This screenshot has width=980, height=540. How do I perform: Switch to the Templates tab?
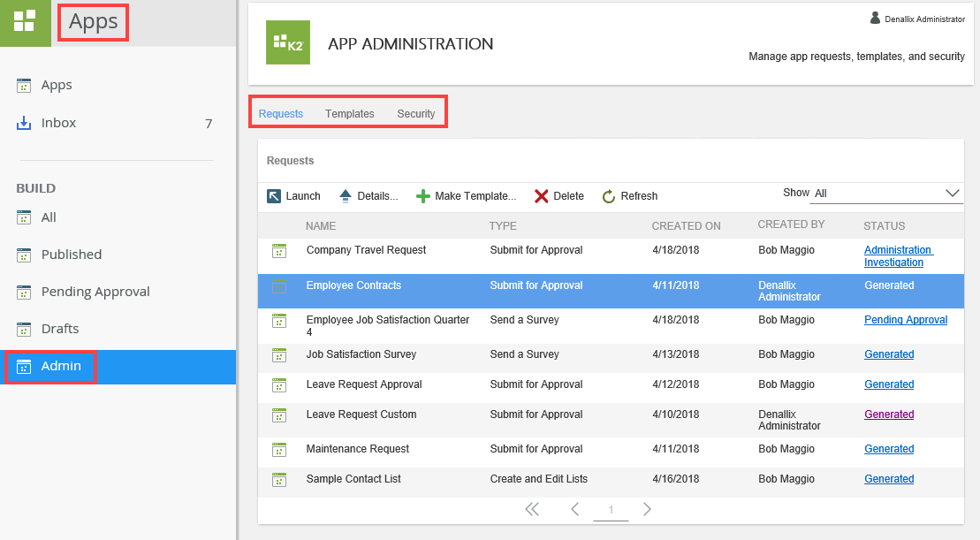point(349,114)
